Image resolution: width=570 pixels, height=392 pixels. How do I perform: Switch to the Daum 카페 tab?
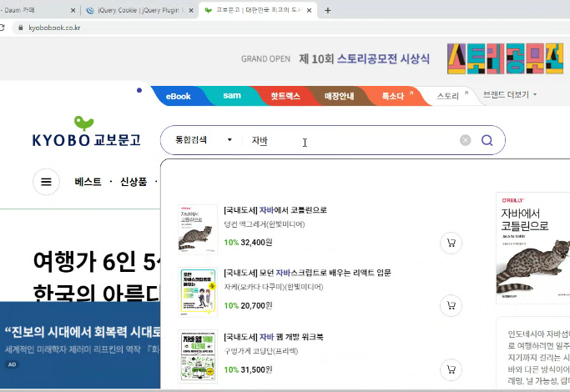[x=37, y=11]
